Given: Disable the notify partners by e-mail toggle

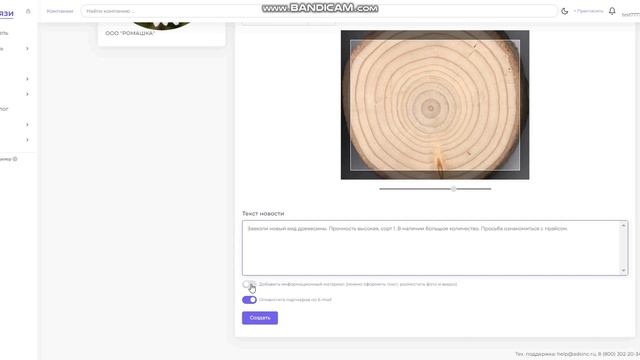Looking at the screenshot, I should pos(249,300).
